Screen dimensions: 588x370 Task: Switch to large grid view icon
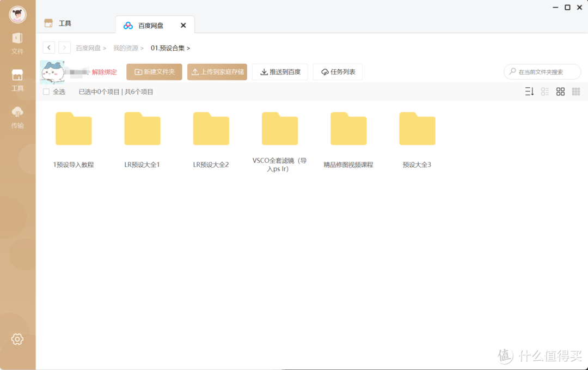coord(560,92)
